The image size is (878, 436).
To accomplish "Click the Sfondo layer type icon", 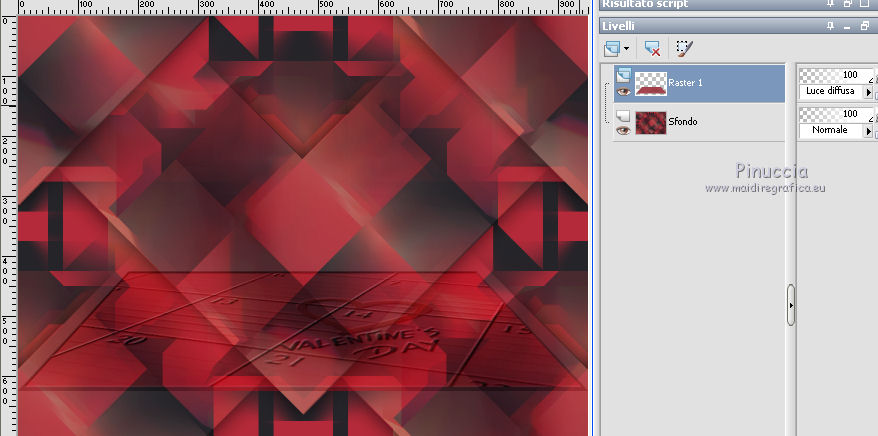I will [x=623, y=116].
